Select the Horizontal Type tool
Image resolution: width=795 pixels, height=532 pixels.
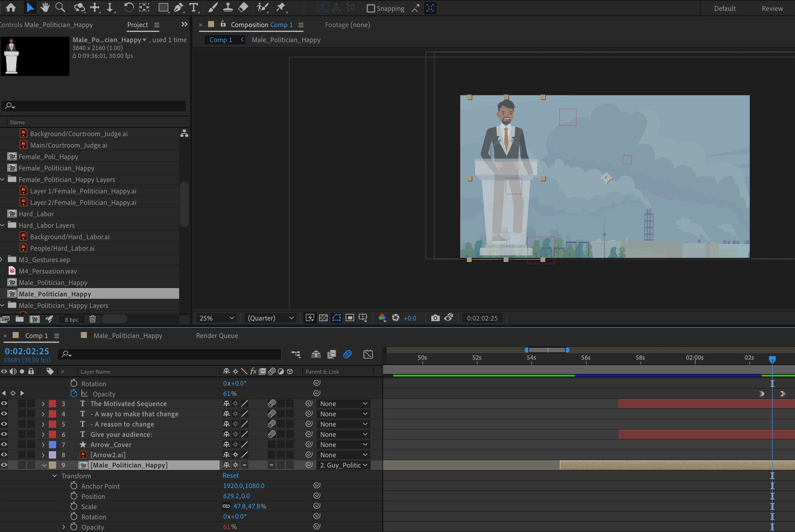pos(194,8)
